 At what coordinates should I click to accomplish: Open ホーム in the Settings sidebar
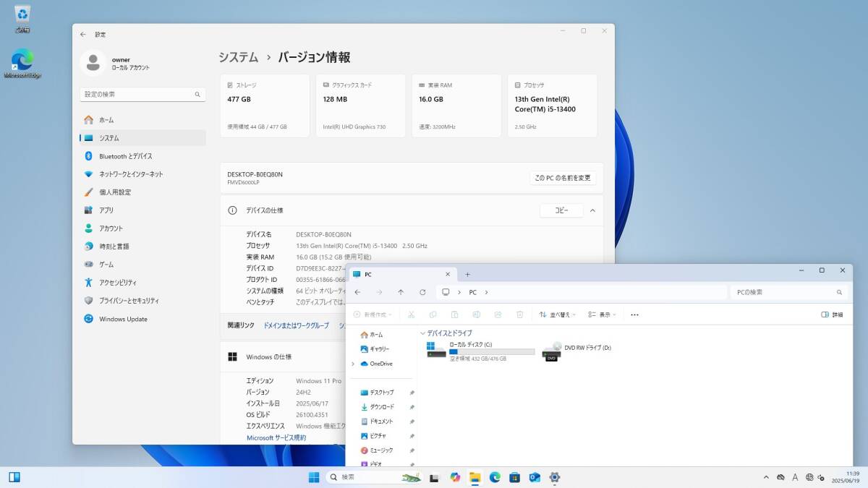(x=142, y=120)
